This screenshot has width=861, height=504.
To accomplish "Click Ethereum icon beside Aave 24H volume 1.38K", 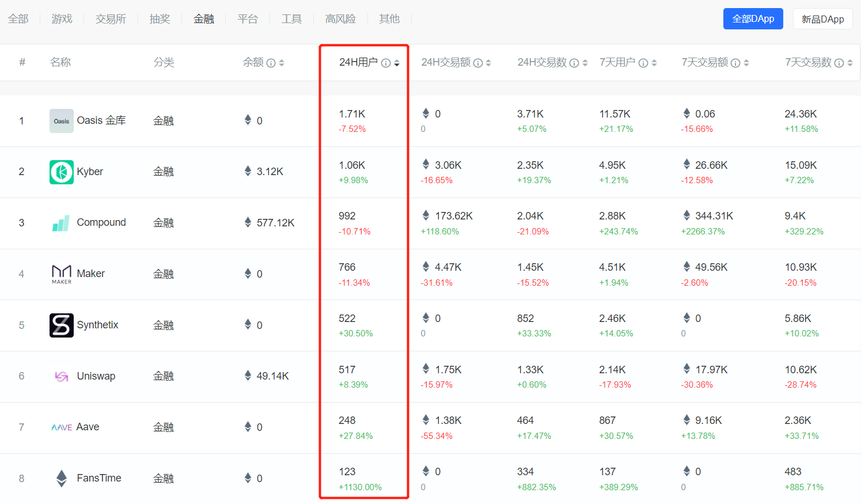I will click(x=426, y=420).
